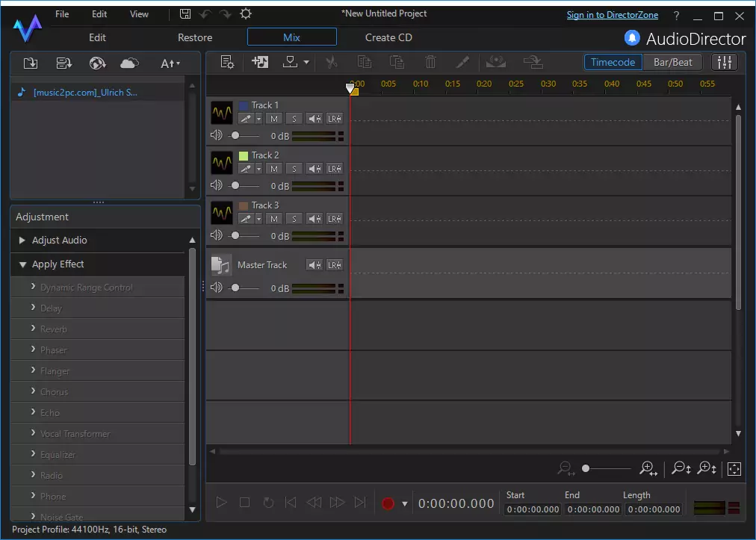This screenshot has height=540, width=756.
Task: Click zoom out horizontally icon
Action: tap(566, 468)
